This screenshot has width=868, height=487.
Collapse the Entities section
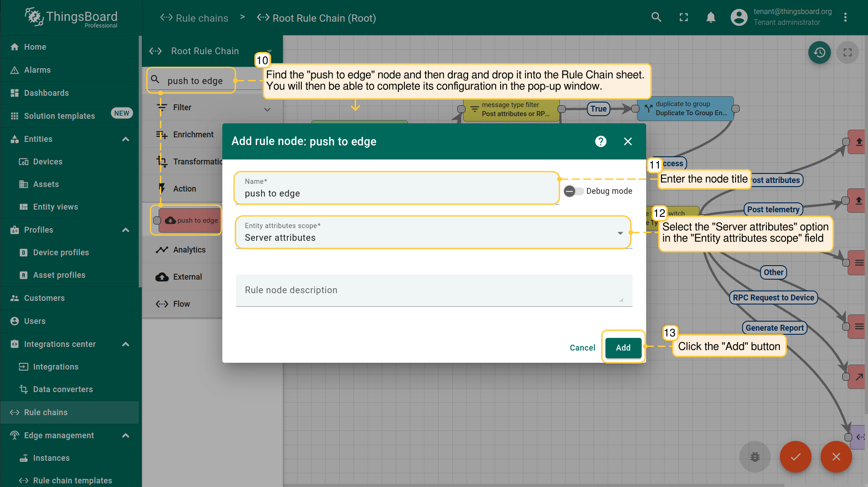click(126, 139)
